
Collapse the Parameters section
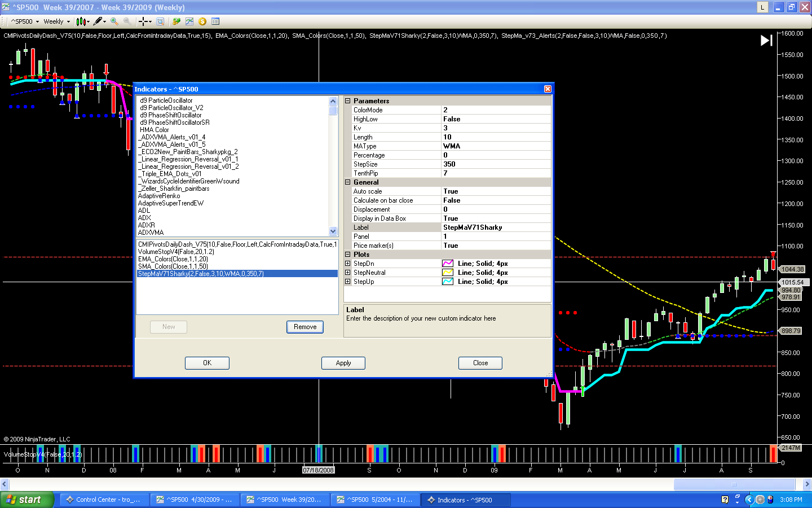[x=348, y=101]
